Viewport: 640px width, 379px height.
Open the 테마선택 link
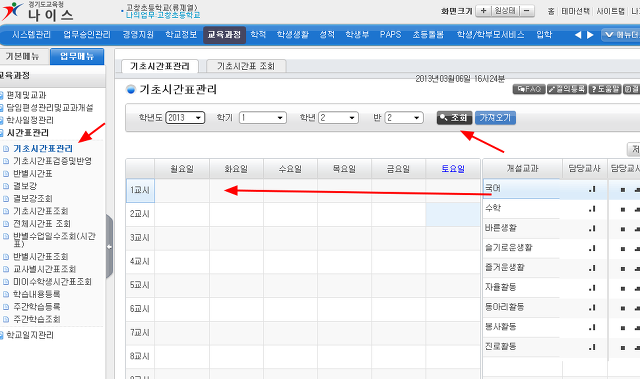575,11
